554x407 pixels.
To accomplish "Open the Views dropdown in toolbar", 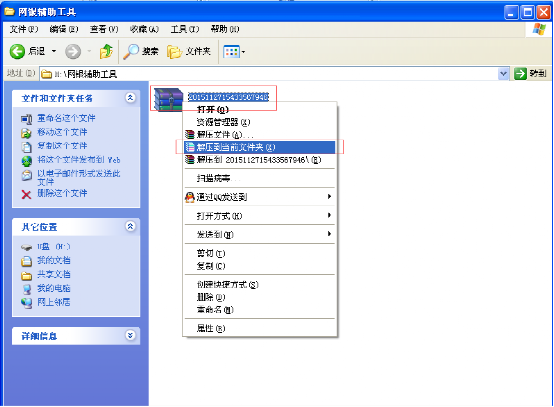I will pyautogui.click(x=234, y=52).
